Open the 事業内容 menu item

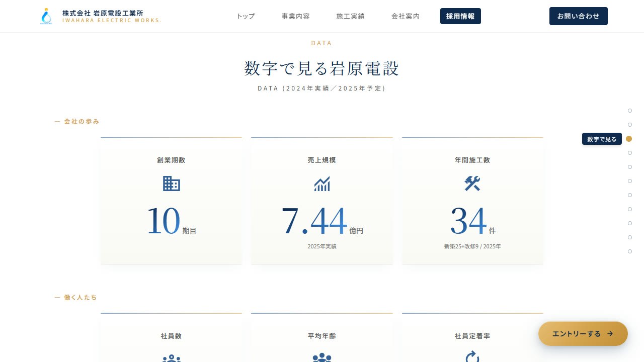pyautogui.click(x=296, y=16)
